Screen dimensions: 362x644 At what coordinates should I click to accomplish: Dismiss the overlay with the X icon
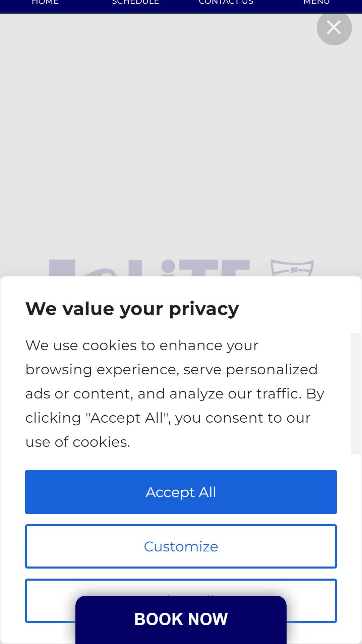coord(334,28)
